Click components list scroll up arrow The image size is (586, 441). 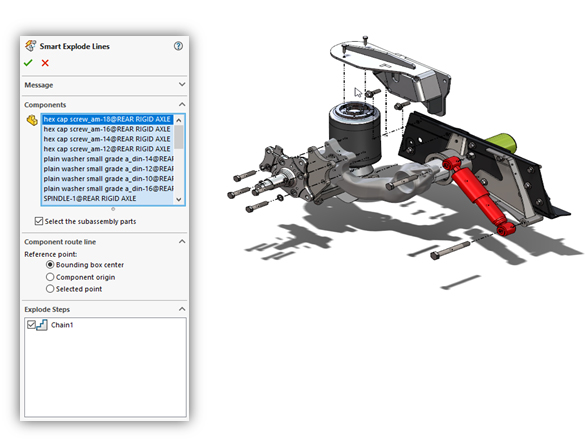pyautogui.click(x=179, y=120)
